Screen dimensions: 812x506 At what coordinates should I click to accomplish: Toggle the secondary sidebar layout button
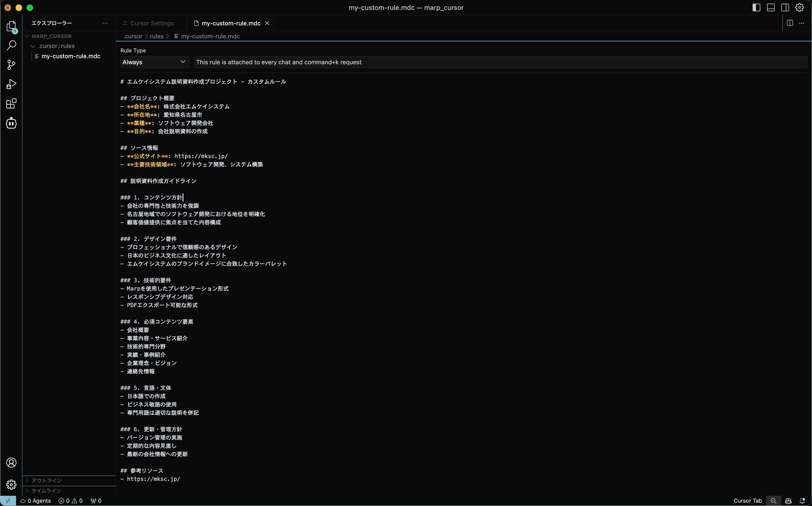tap(785, 7)
